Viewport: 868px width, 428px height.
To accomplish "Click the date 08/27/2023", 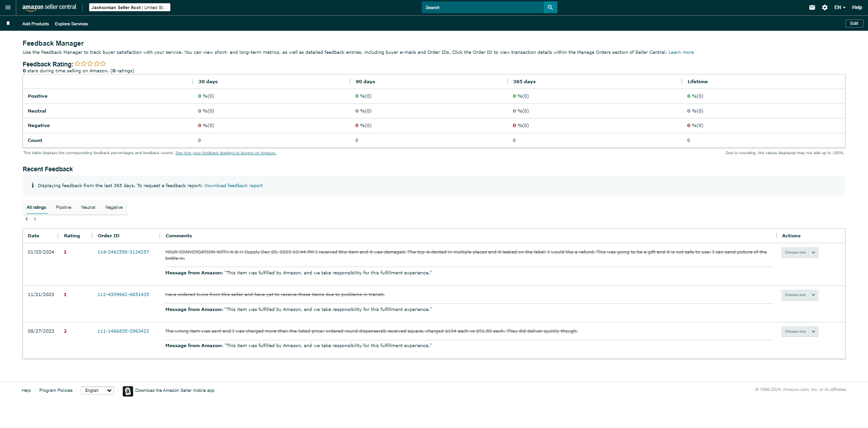I will pos(41,331).
